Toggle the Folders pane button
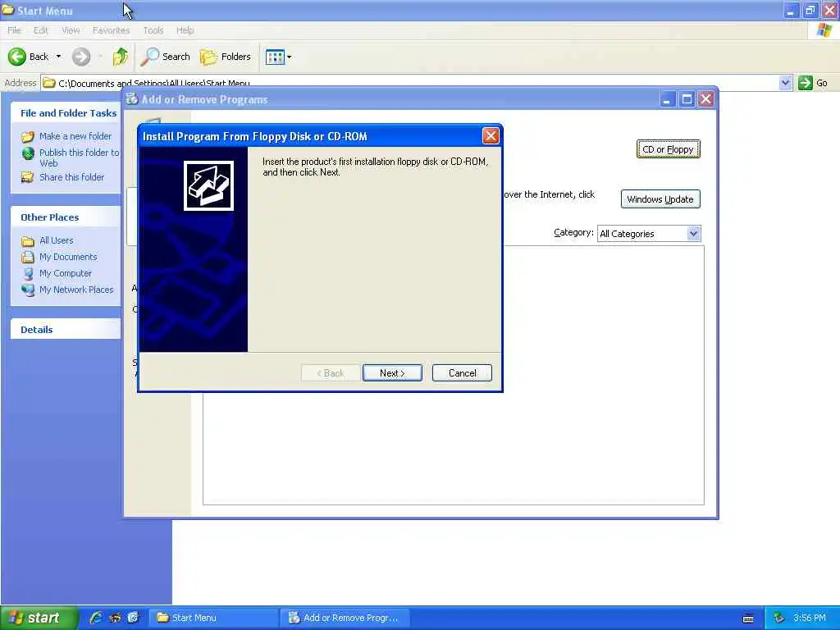 tap(225, 57)
